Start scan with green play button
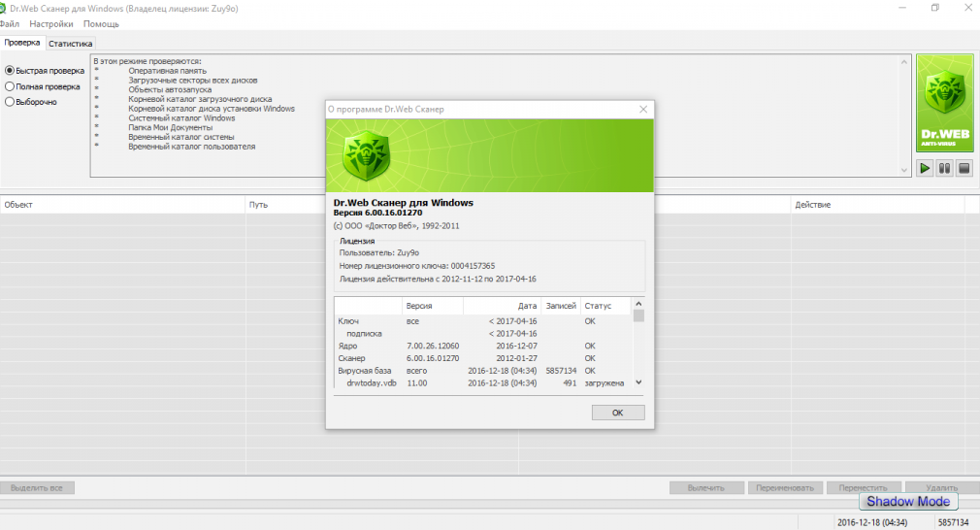Image resolution: width=980 pixels, height=530 pixels. pyautogui.click(x=925, y=168)
